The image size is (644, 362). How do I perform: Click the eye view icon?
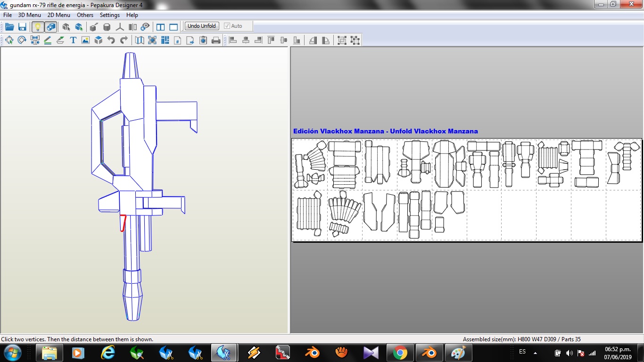point(145,27)
